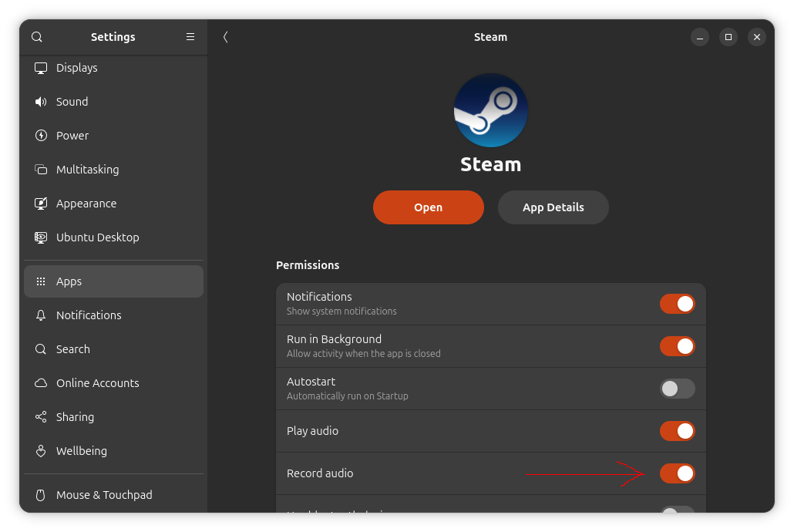Open the Settings hamburger menu
The height and width of the screenshot is (532, 794).
190,37
